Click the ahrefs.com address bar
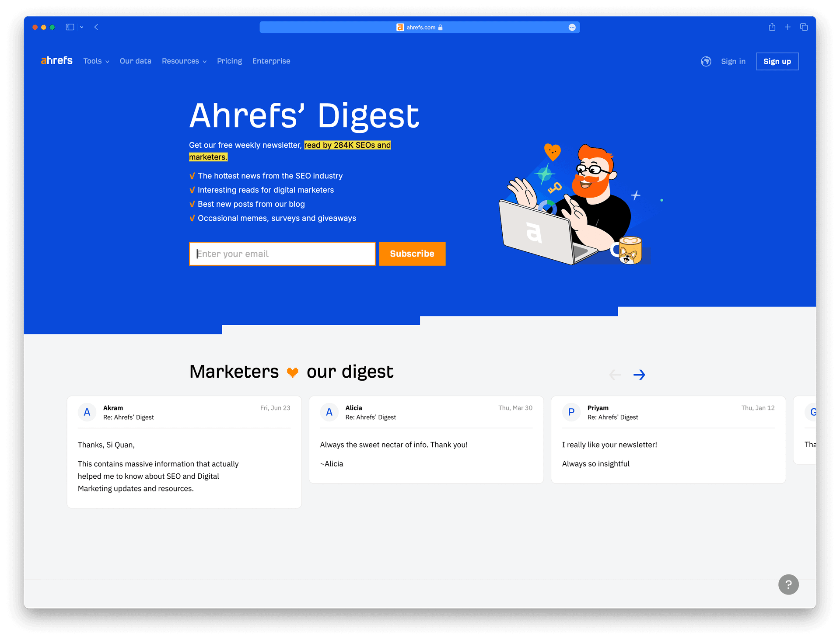The width and height of the screenshot is (840, 640). pyautogui.click(x=420, y=27)
